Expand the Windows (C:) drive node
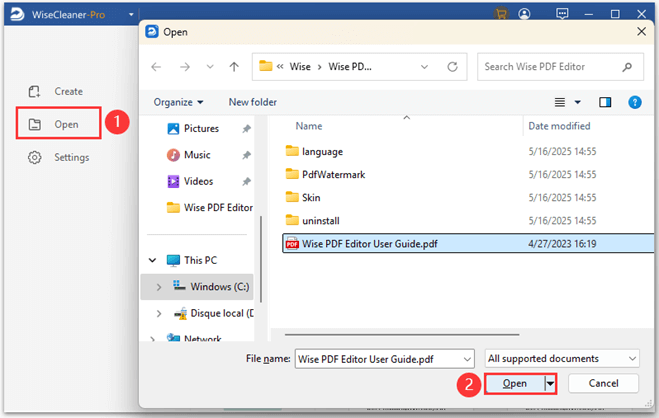Screen dimensions: 659x418 [159, 287]
